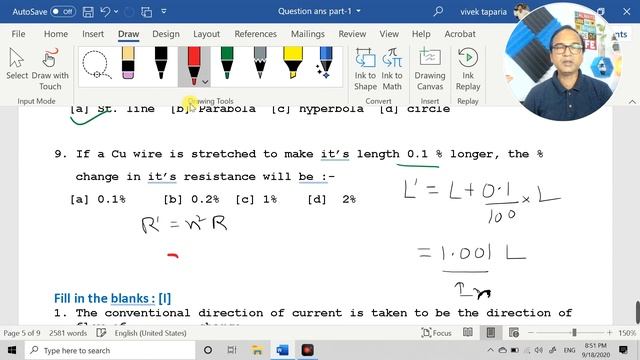This screenshot has height=360, width=640.
Task: Select the Draw tab
Action: 129,34
